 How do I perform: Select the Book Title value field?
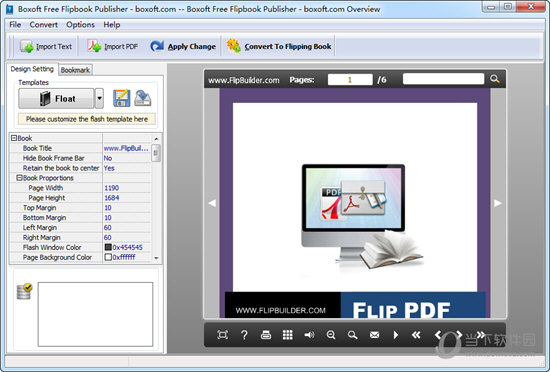127,148
